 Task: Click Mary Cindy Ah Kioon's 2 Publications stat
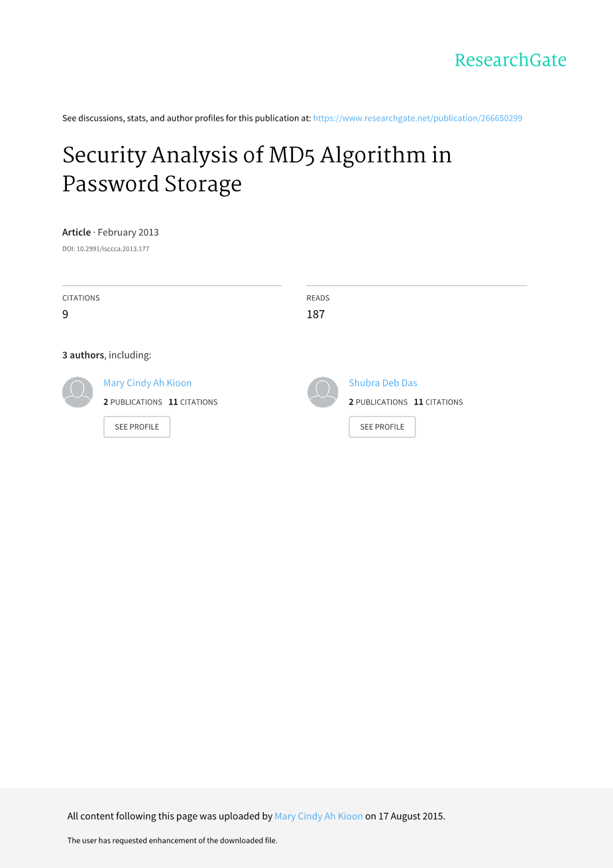click(x=133, y=402)
